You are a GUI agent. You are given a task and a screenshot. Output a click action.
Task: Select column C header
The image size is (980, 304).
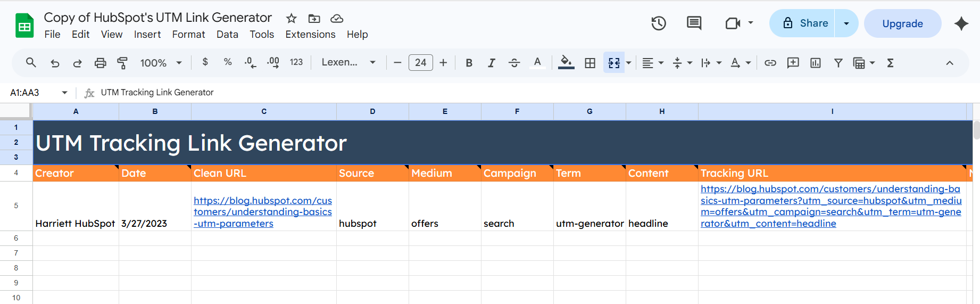tap(264, 111)
